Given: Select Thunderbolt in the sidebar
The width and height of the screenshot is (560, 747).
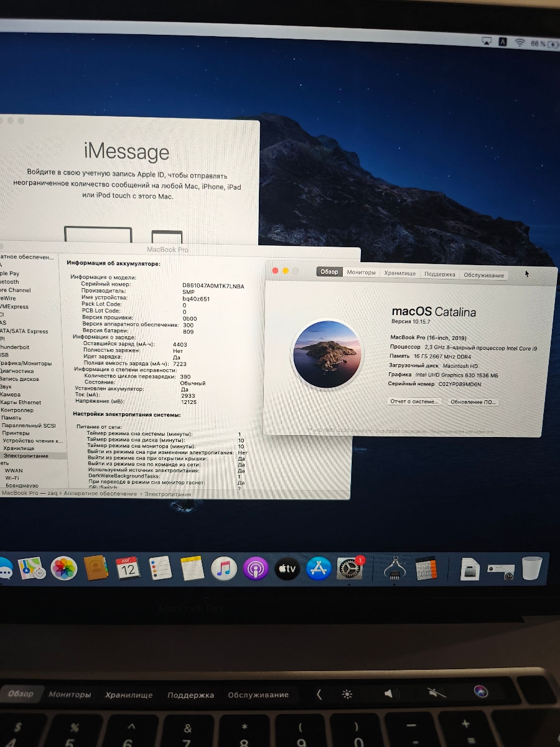Looking at the screenshot, I should pyautogui.click(x=14, y=347).
